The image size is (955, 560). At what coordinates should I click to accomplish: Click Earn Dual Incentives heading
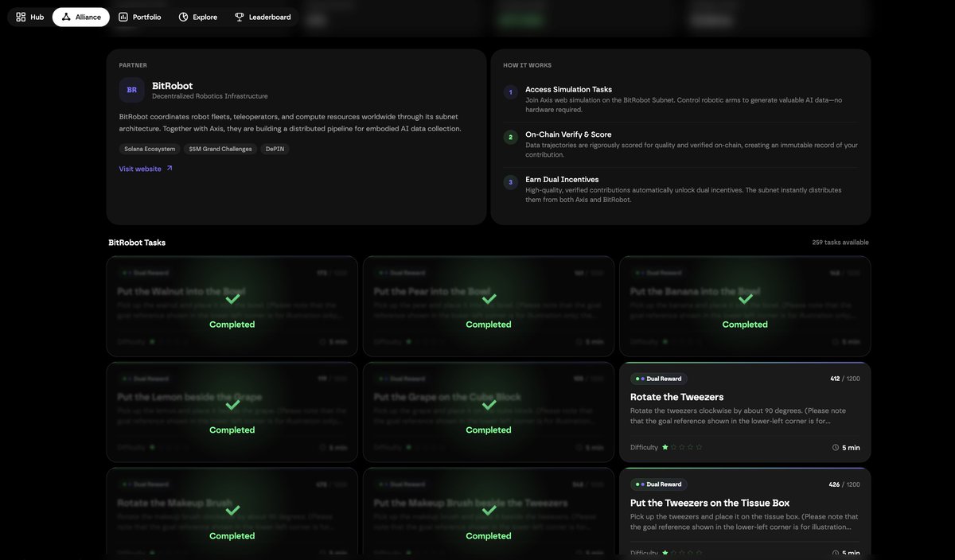[563, 179]
